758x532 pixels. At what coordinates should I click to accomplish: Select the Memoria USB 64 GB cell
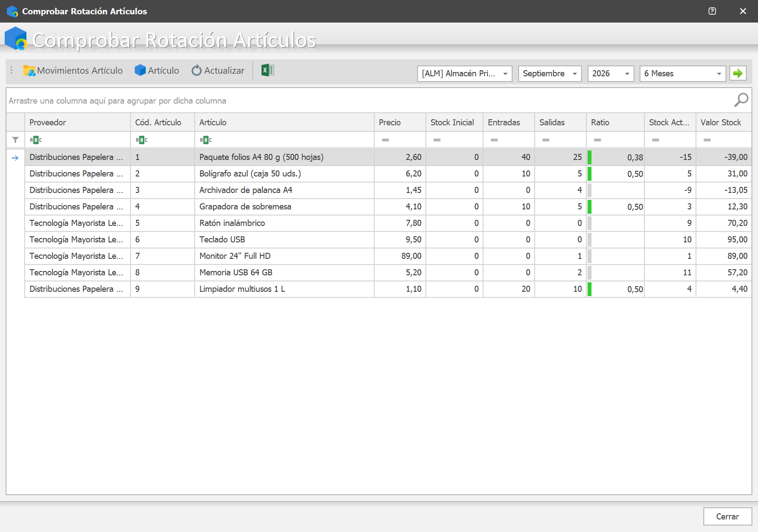tap(284, 273)
